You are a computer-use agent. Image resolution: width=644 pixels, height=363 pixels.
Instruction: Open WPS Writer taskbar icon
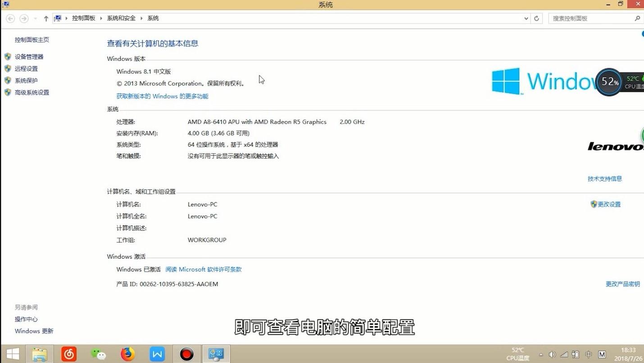157,354
